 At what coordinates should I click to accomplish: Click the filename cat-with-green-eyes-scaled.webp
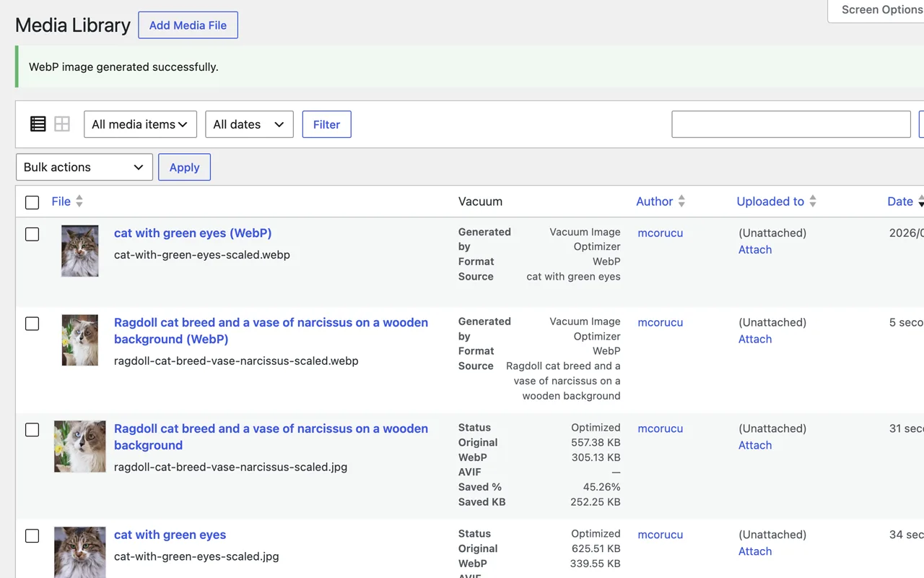pos(202,254)
